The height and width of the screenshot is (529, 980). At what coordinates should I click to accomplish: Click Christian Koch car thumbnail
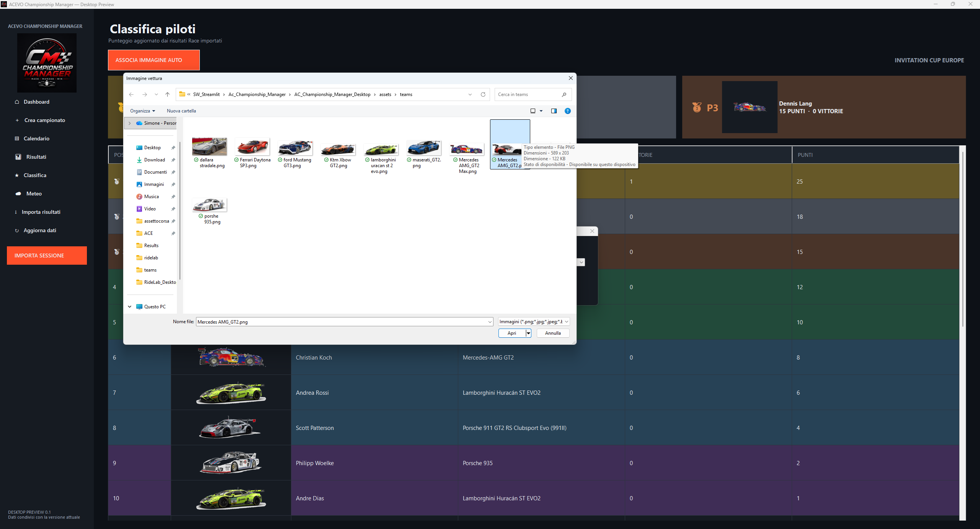pyautogui.click(x=231, y=357)
